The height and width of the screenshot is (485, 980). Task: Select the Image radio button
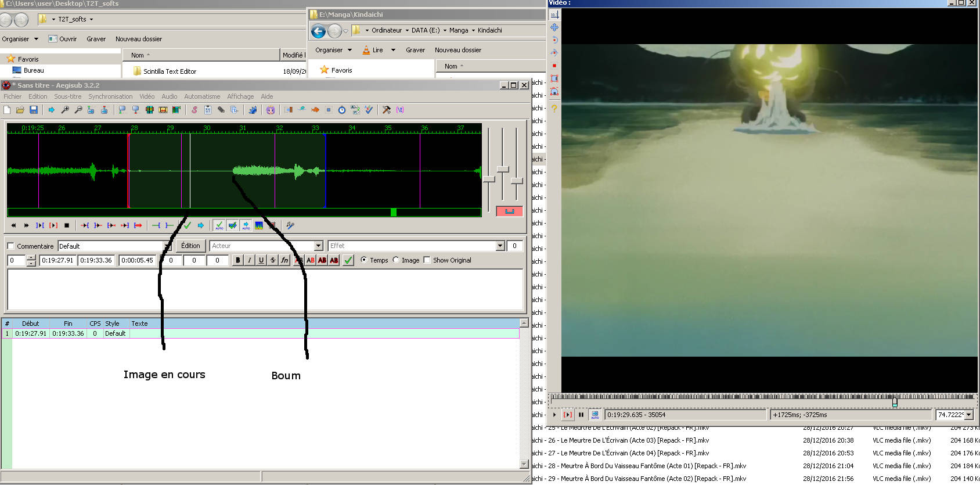[x=396, y=260]
